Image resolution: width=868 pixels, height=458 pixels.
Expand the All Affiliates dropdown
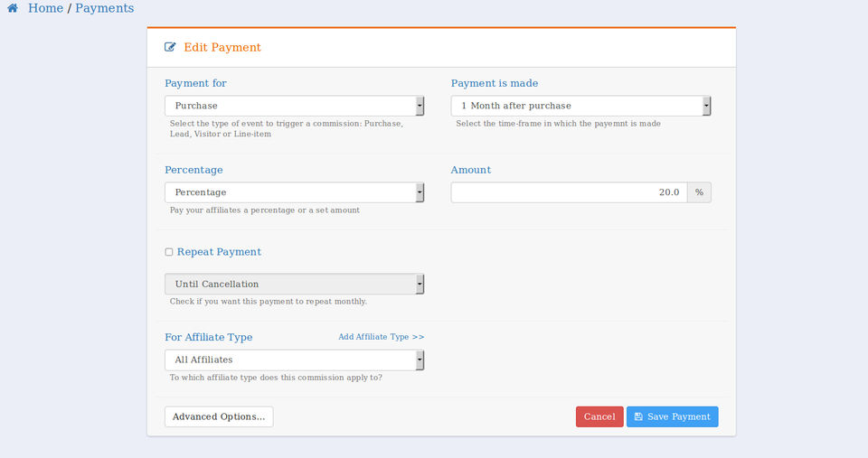(294, 360)
